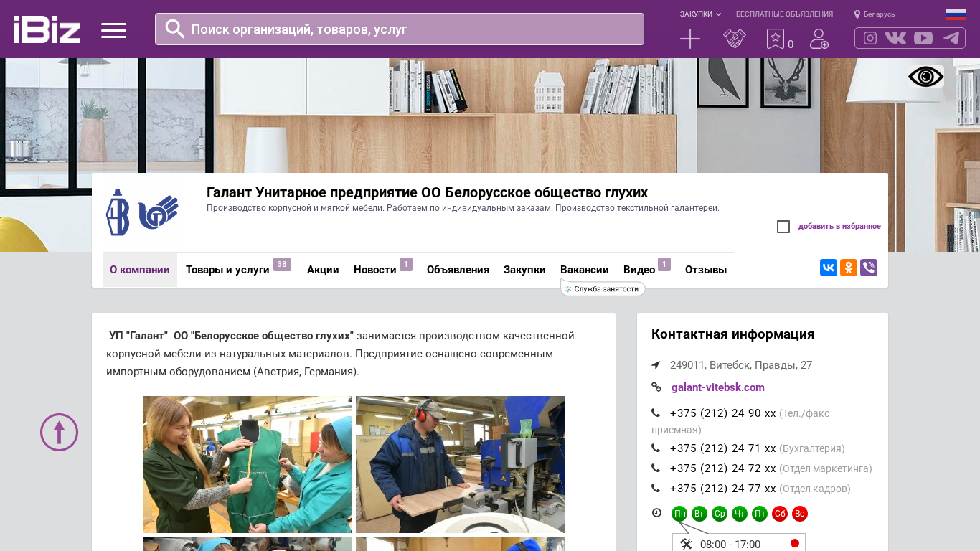
Task: Click phone icon for Отдел кадров number
Action: 656,489
